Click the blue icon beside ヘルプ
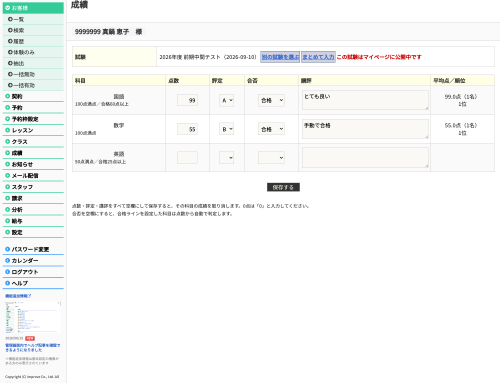 (x=8, y=283)
